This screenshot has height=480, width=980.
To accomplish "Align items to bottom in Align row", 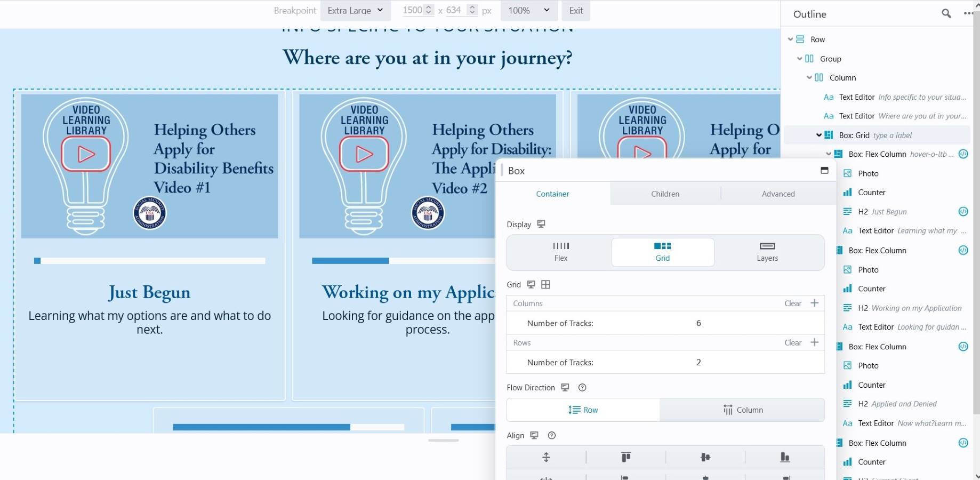I will click(784, 457).
